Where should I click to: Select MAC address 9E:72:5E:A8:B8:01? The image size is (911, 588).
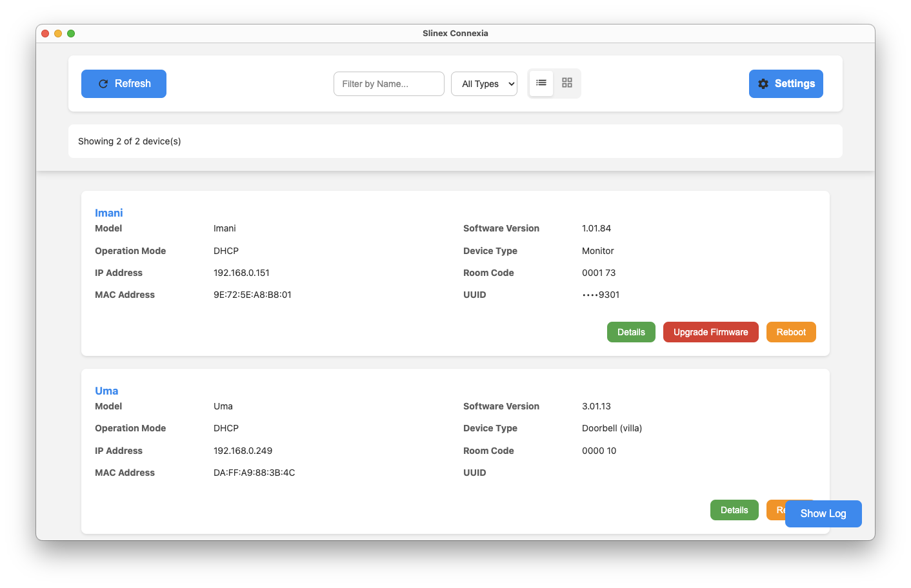coord(252,295)
